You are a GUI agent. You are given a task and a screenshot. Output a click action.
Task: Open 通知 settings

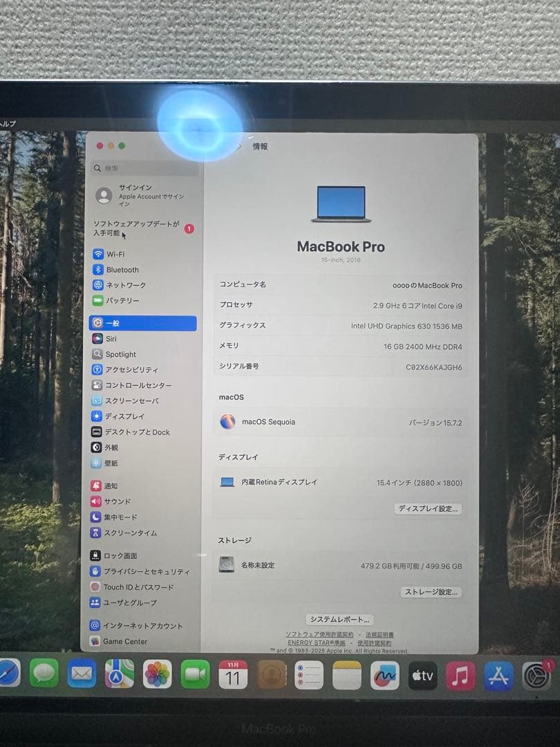[104, 486]
